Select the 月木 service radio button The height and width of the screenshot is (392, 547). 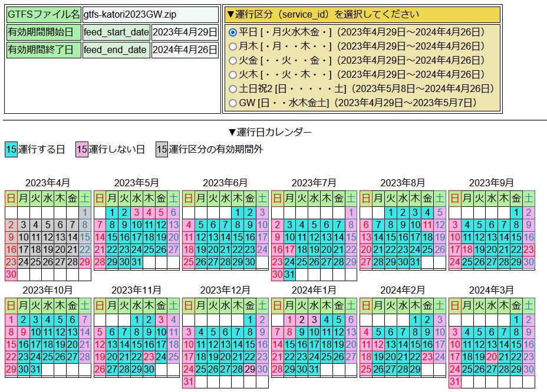tap(233, 46)
